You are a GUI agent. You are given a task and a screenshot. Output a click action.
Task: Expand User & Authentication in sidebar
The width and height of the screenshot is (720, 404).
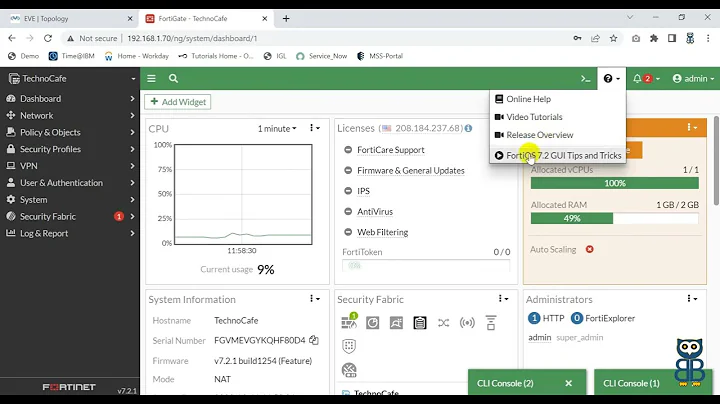(70, 183)
